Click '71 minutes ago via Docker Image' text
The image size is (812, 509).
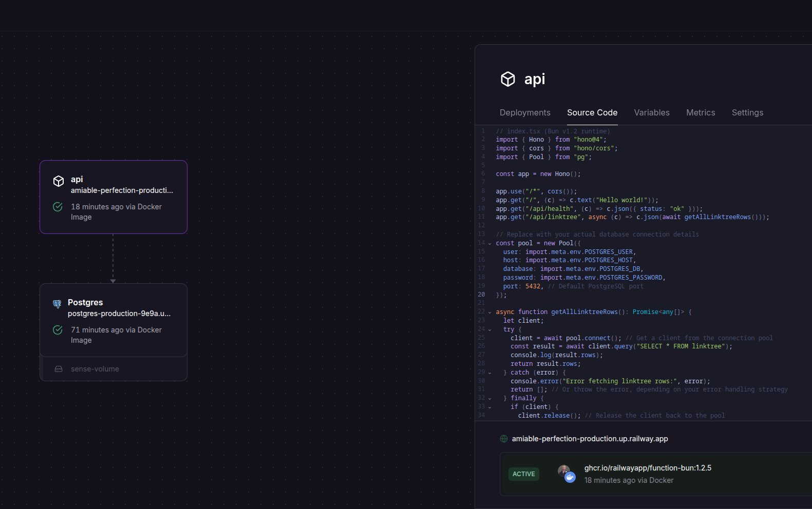[x=116, y=335]
